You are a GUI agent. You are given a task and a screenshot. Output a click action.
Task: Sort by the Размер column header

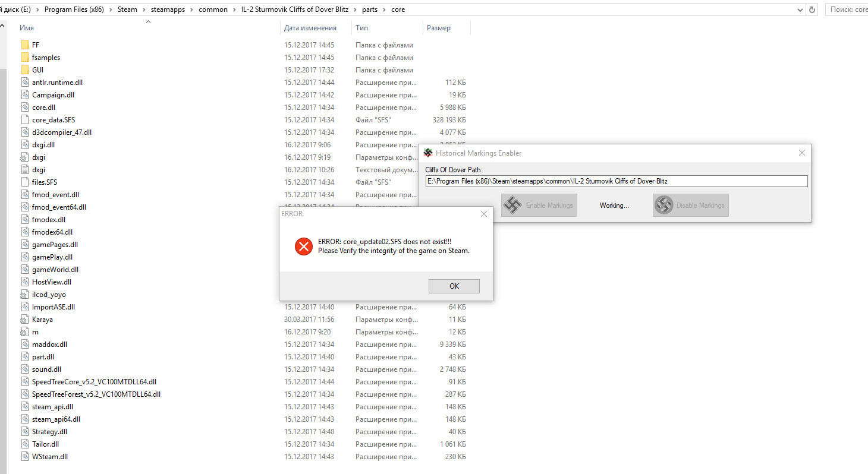click(x=439, y=28)
